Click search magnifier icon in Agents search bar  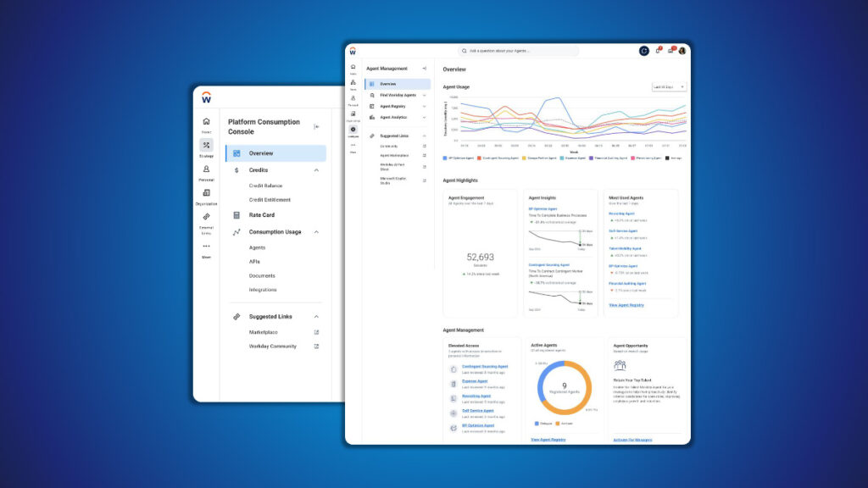coord(465,51)
